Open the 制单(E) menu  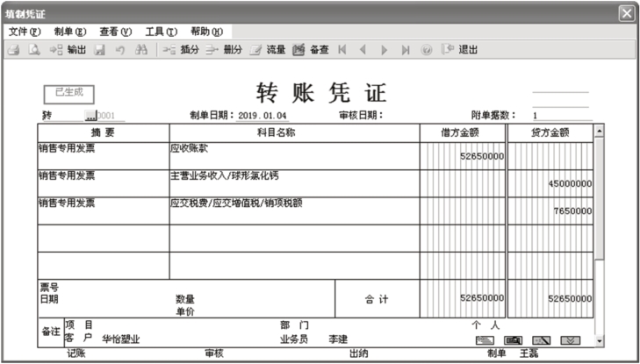click(70, 32)
